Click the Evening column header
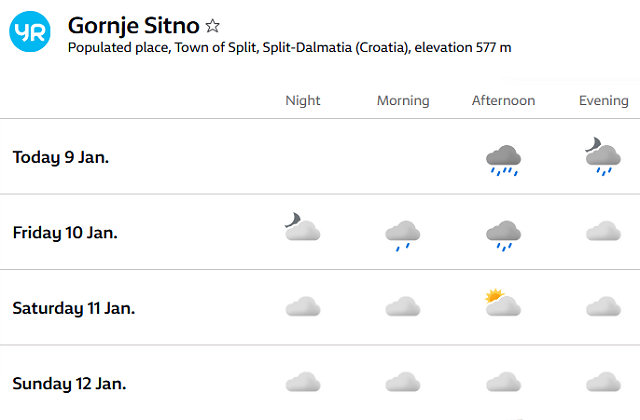This screenshot has width=640, height=420. [x=604, y=101]
